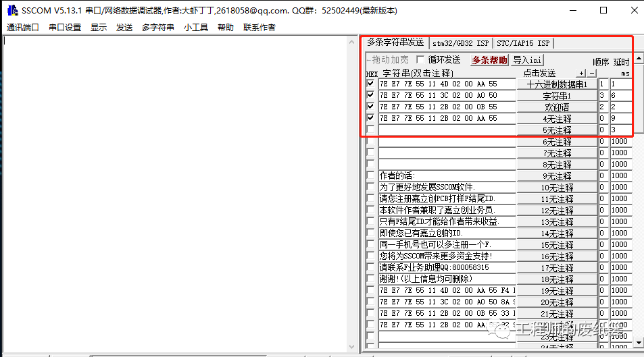Click the receive text area on the left
This screenshot has width=644, height=357.
174,194
